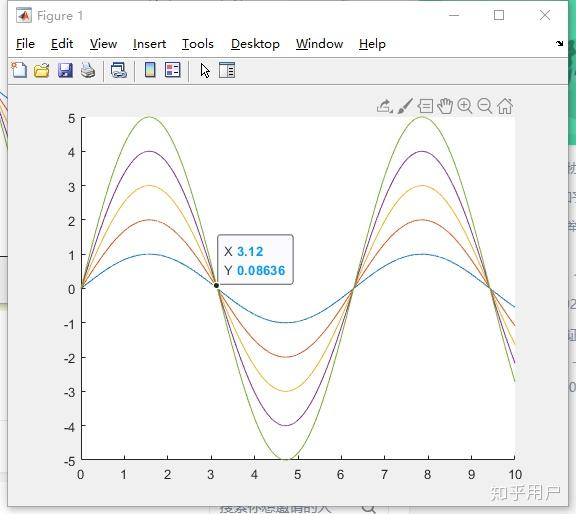Expand the toolbar dock arrow at right
Screen dimensions: 576x514
tap(559, 43)
